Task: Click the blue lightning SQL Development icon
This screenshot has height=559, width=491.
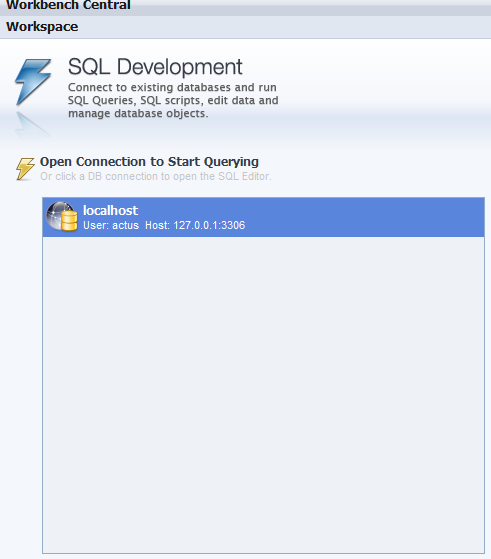Action: [x=33, y=82]
